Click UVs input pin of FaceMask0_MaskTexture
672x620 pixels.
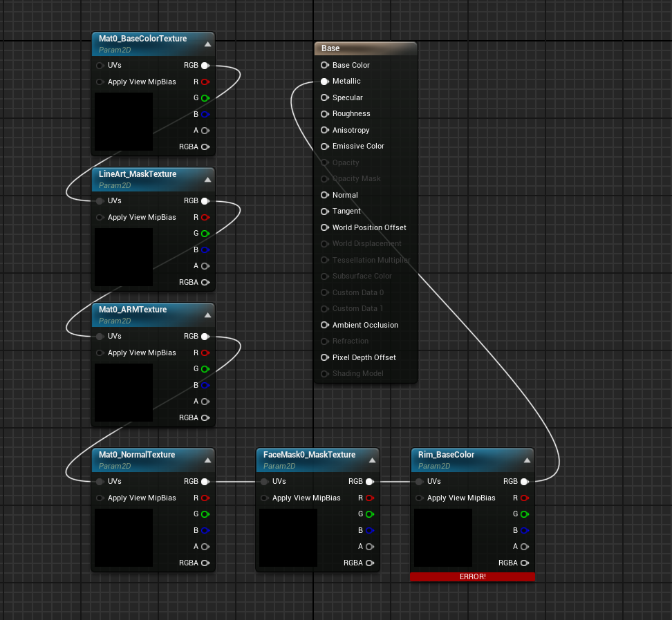[x=265, y=482]
